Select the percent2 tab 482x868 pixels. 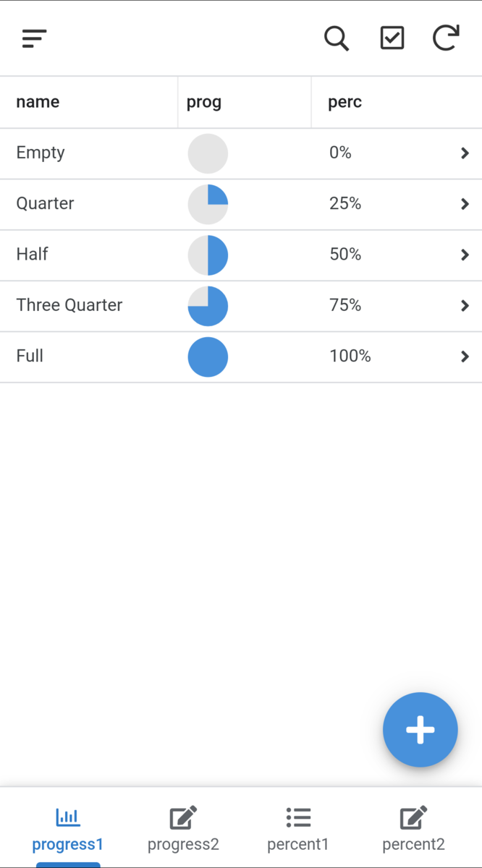click(413, 843)
